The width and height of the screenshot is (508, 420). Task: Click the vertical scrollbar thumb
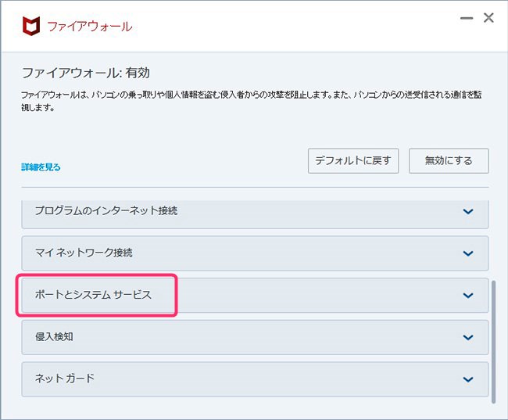coord(493,342)
